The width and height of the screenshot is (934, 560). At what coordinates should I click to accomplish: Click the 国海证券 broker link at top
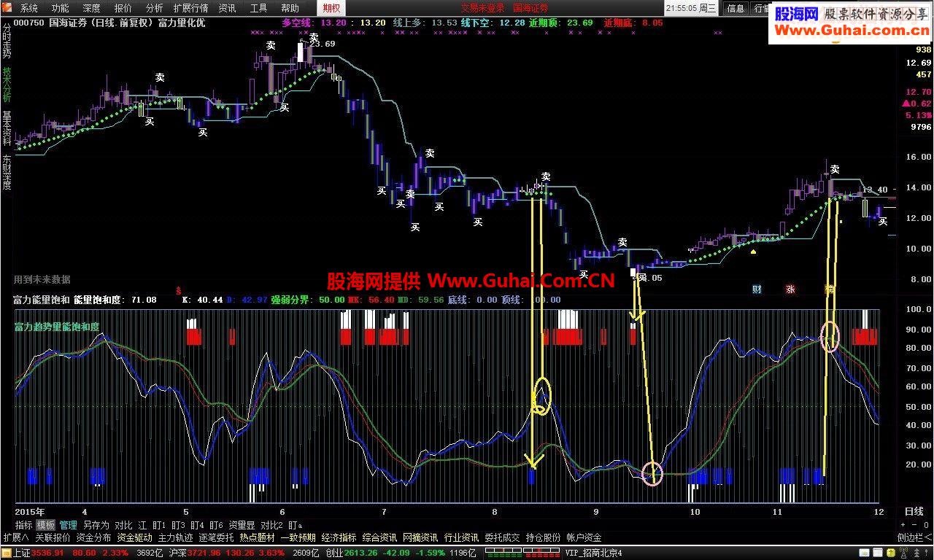530,8
